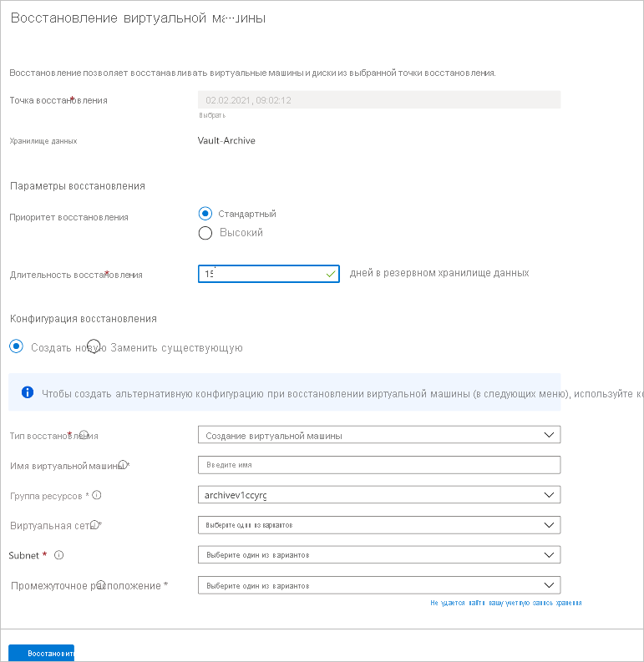Select the Высокий restore priority
Viewport: 644px width, 662px height.
click(205, 233)
